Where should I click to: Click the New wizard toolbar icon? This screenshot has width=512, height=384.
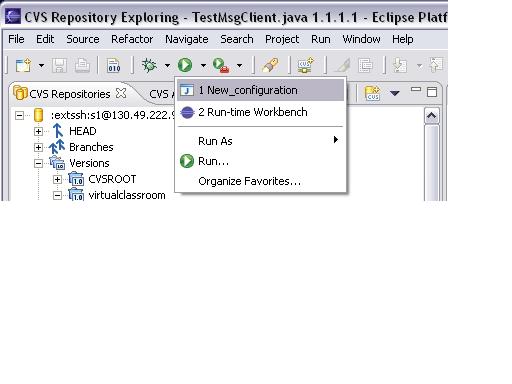point(24,65)
